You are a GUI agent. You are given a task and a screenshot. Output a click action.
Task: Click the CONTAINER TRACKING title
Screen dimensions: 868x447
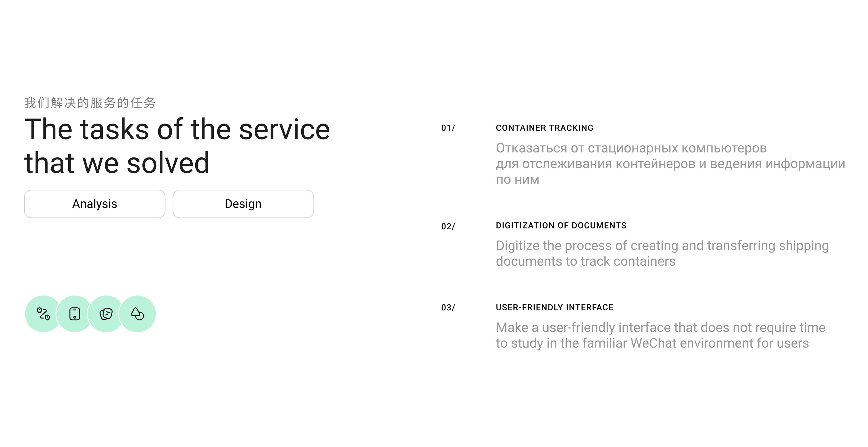[x=544, y=128]
